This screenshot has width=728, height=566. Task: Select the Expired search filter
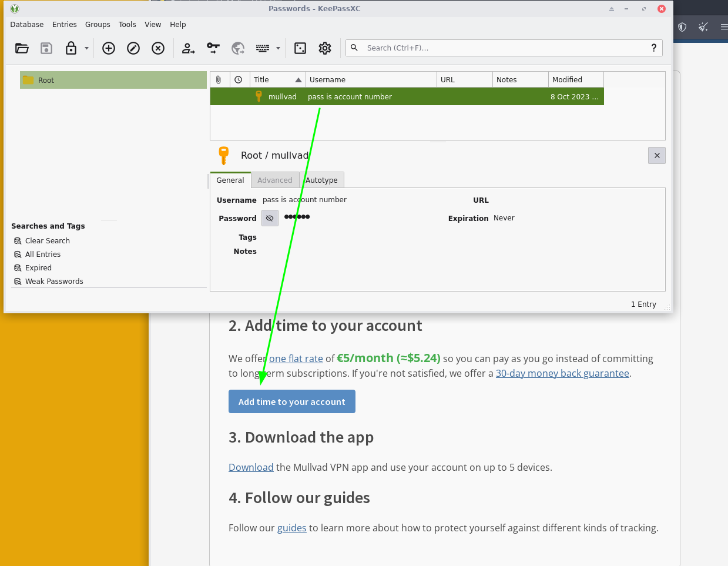point(38,268)
